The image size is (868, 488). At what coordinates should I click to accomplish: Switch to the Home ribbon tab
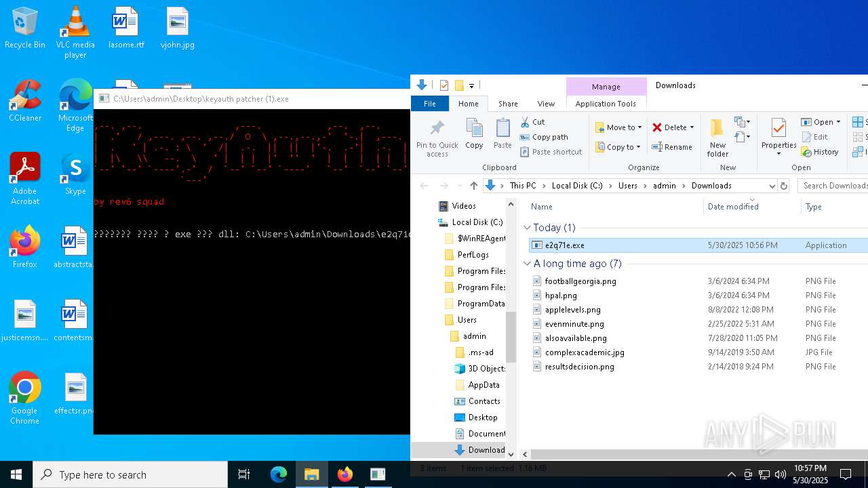tap(468, 104)
